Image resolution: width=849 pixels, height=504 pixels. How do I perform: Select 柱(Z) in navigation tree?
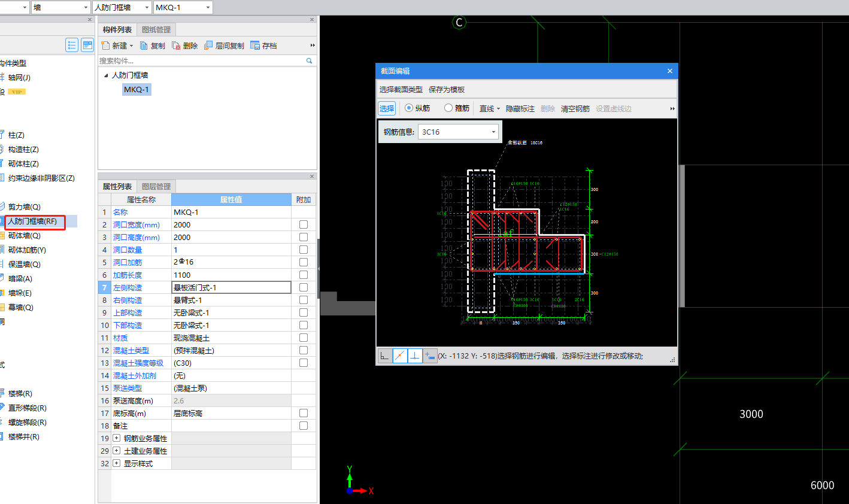tap(16, 135)
